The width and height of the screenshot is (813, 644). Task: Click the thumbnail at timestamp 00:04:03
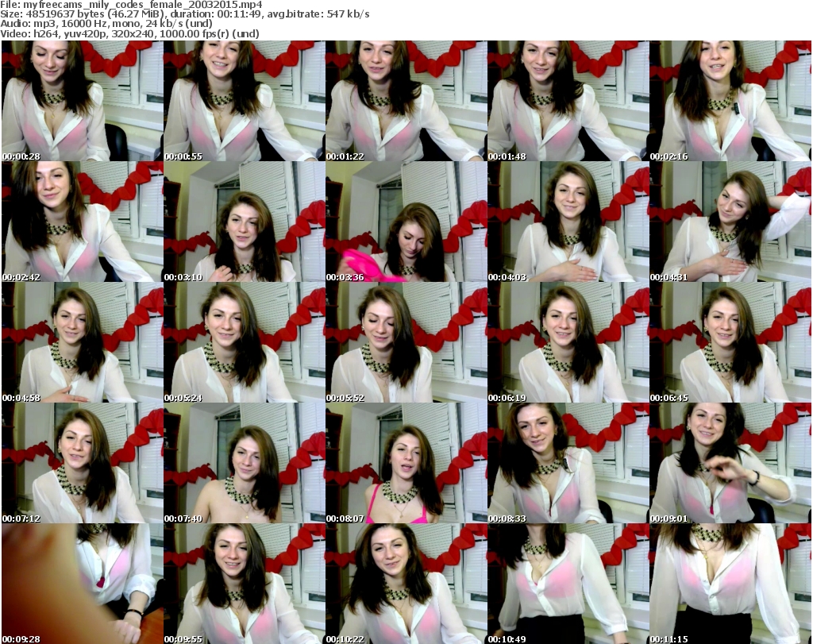568,222
